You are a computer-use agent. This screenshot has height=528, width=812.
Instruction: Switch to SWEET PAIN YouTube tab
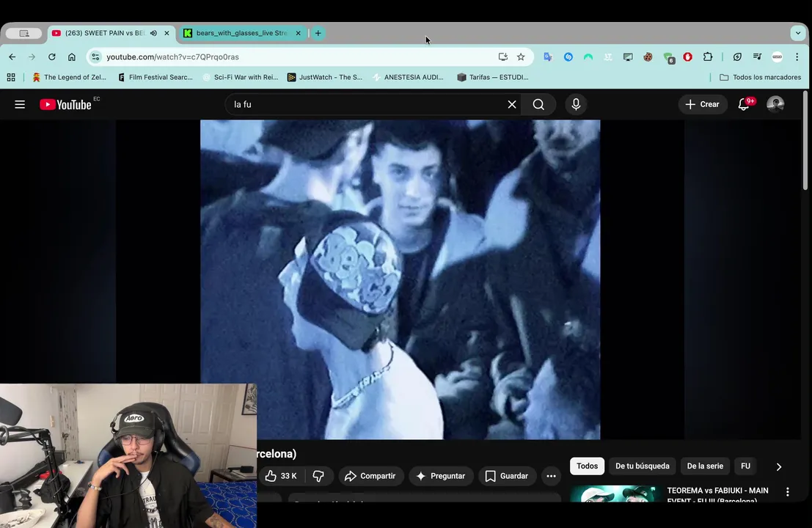[103, 33]
